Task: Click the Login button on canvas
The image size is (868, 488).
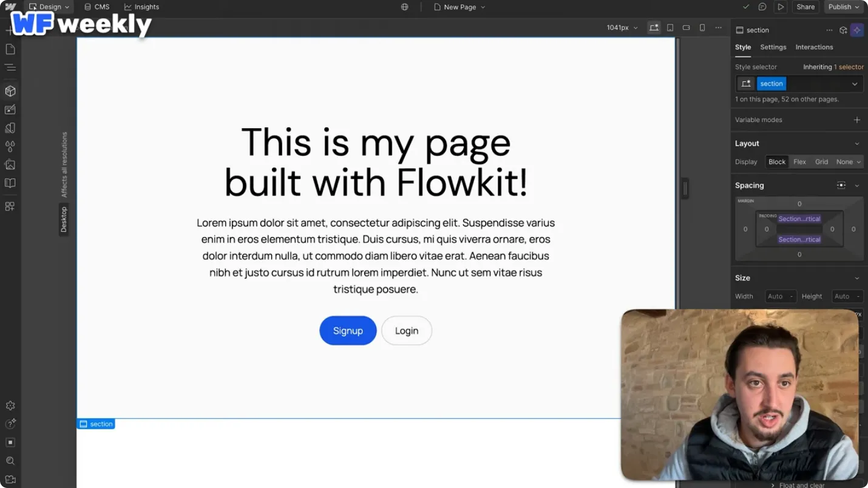Action: pyautogui.click(x=407, y=331)
